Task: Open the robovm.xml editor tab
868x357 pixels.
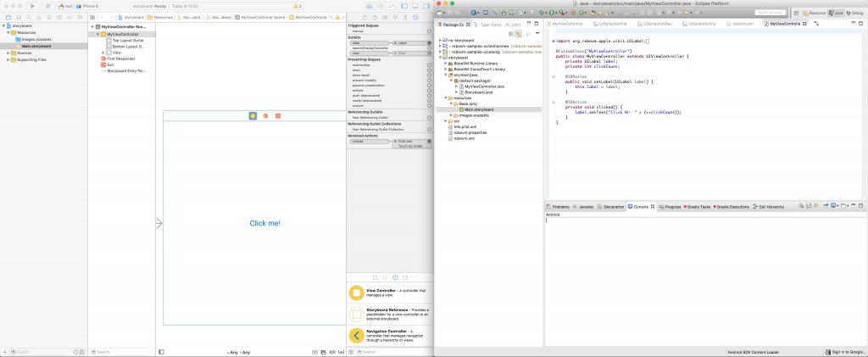Action: 743,24
